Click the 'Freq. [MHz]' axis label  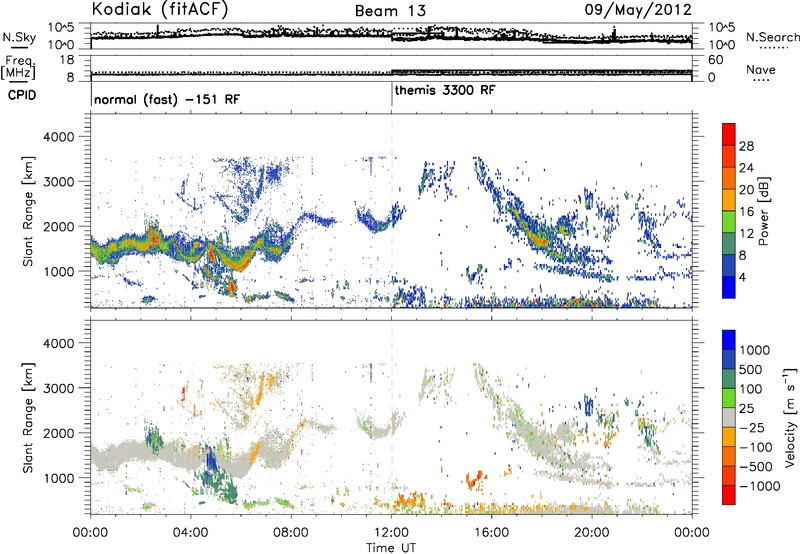(18, 68)
